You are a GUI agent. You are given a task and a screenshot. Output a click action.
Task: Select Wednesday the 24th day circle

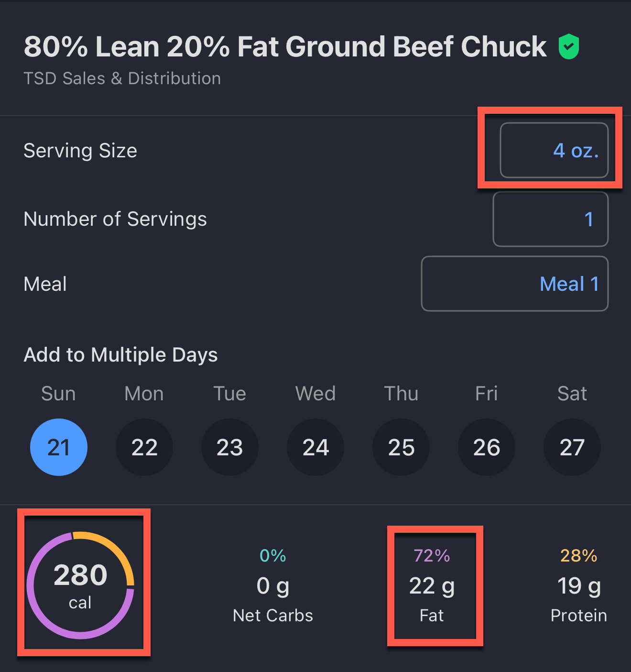pos(315,447)
